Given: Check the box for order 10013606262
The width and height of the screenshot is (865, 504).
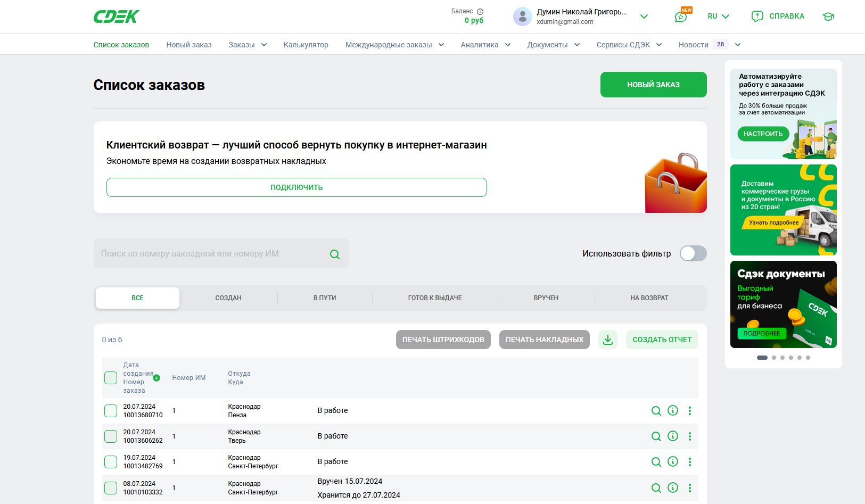Looking at the screenshot, I should click(x=111, y=436).
